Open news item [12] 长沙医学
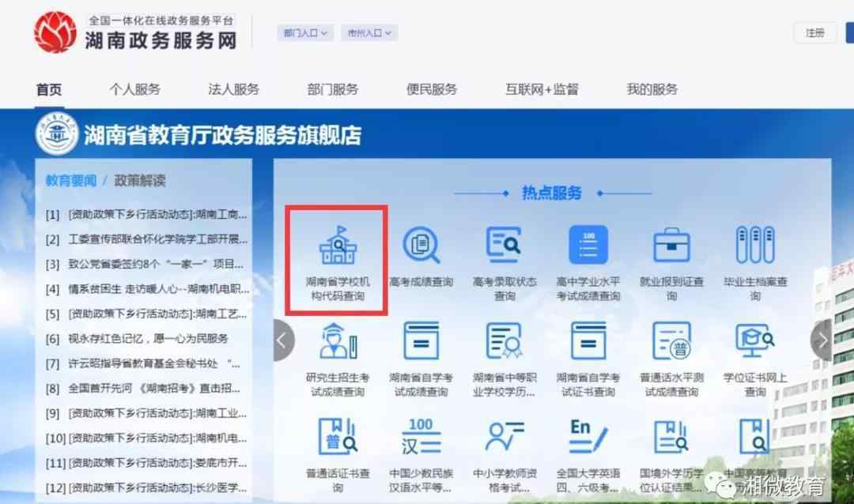The height and width of the screenshot is (504, 854). tap(146, 487)
